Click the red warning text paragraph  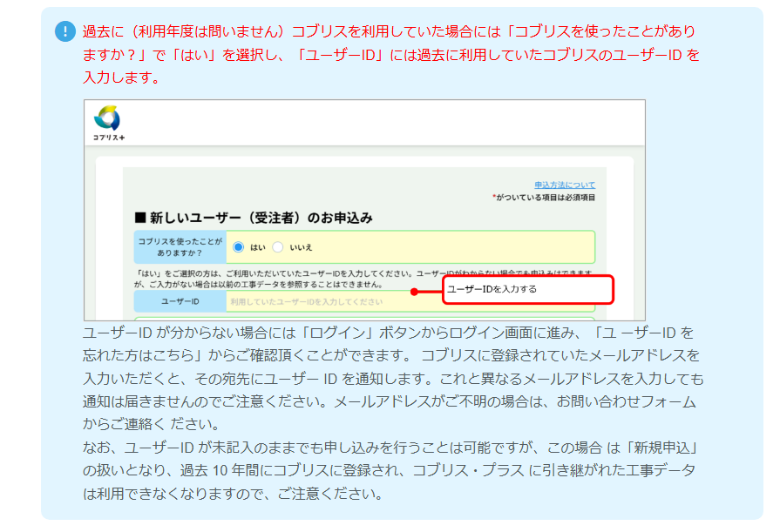(x=389, y=54)
